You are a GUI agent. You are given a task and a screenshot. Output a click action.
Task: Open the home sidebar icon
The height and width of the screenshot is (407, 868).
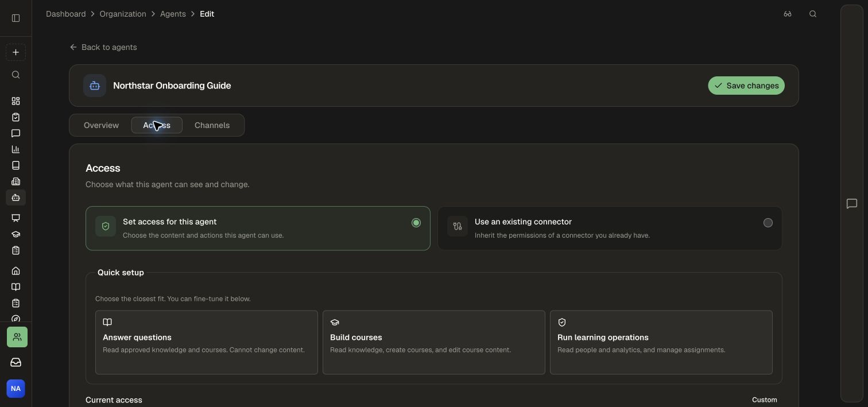pyautogui.click(x=15, y=271)
